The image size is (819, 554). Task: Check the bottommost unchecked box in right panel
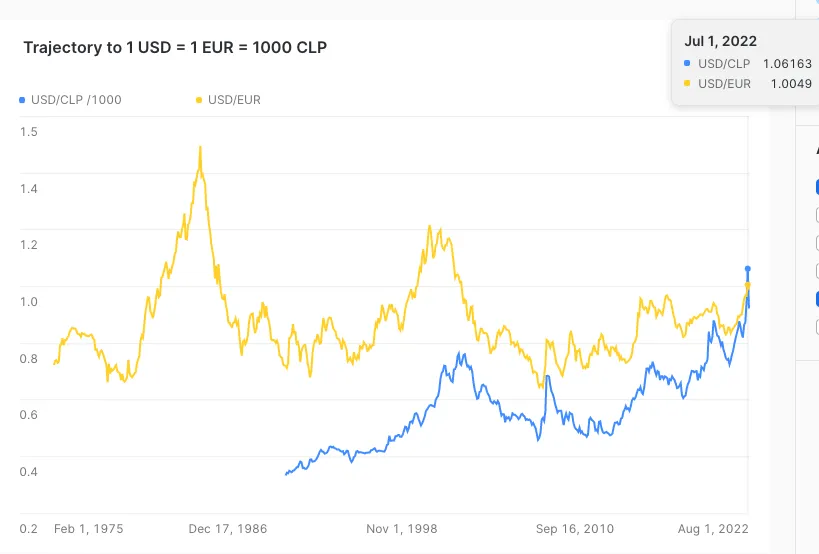pos(816,326)
